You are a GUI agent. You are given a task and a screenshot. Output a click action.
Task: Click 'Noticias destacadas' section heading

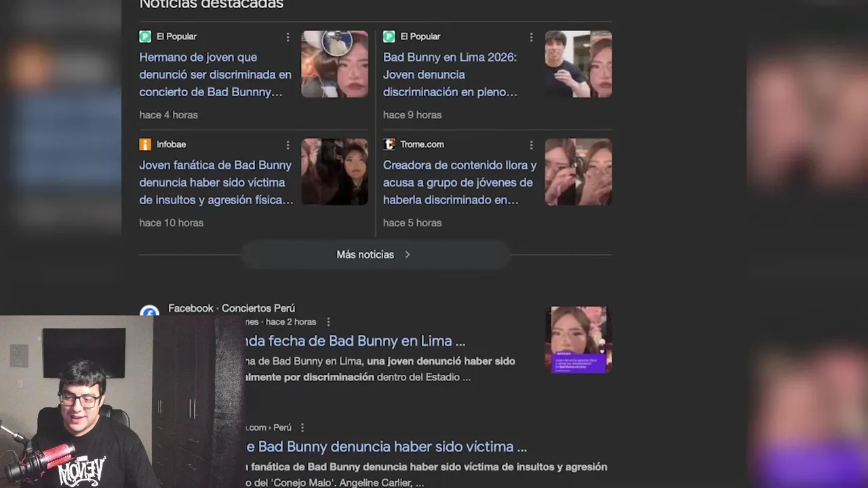click(212, 5)
